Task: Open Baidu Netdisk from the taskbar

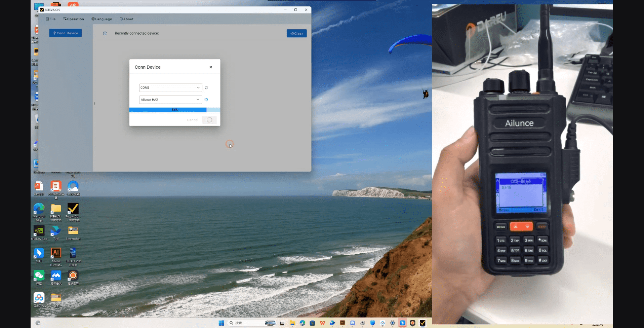Action: tap(383, 323)
